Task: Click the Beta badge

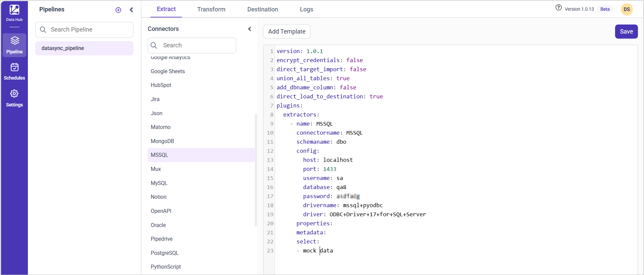Action: pos(605,9)
